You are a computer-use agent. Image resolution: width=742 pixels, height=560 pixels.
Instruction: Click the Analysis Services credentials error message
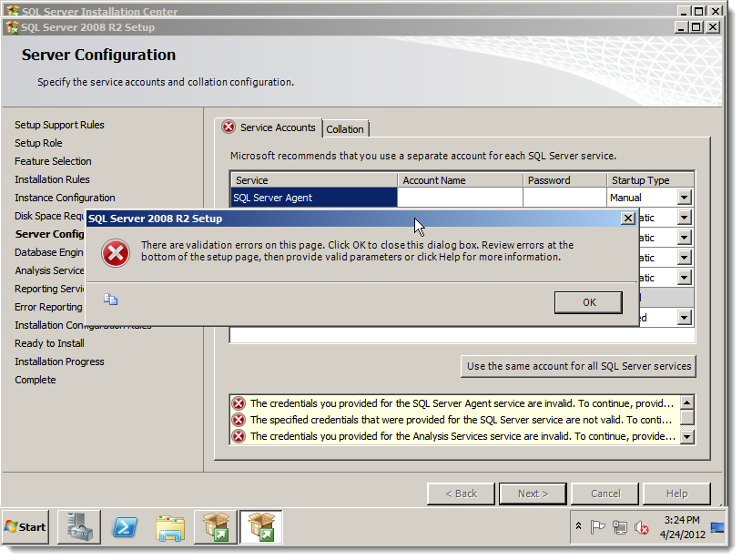[x=462, y=436]
